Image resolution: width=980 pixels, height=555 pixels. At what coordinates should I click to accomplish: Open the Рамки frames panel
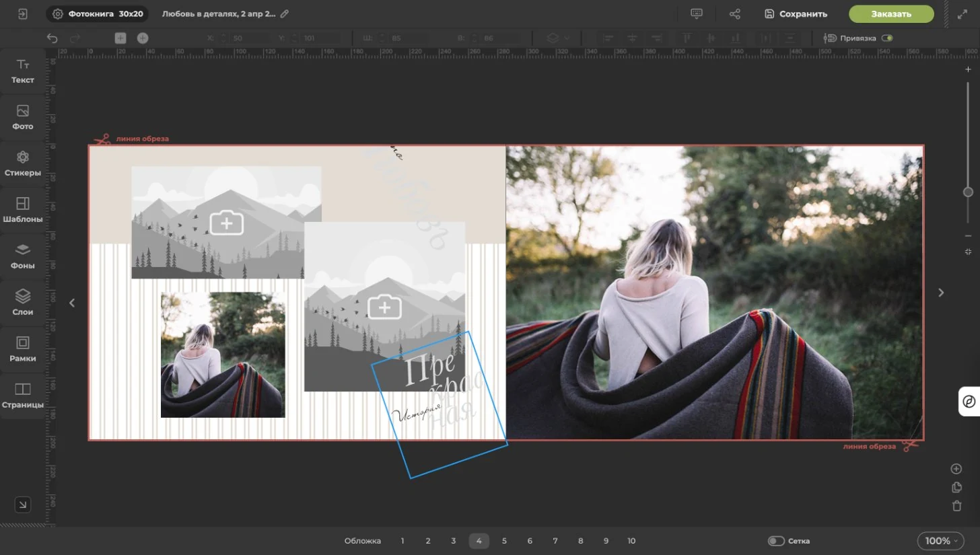pyautogui.click(x=22, y=349)
